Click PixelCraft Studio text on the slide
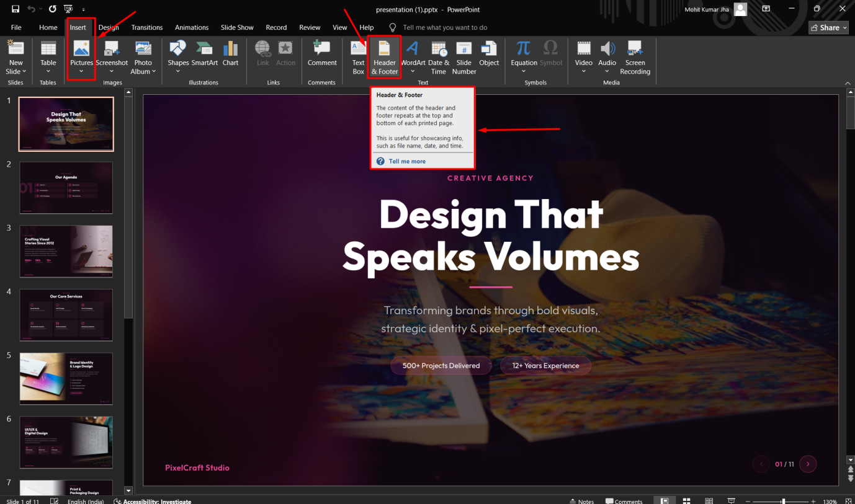 (x=197, y=468)
